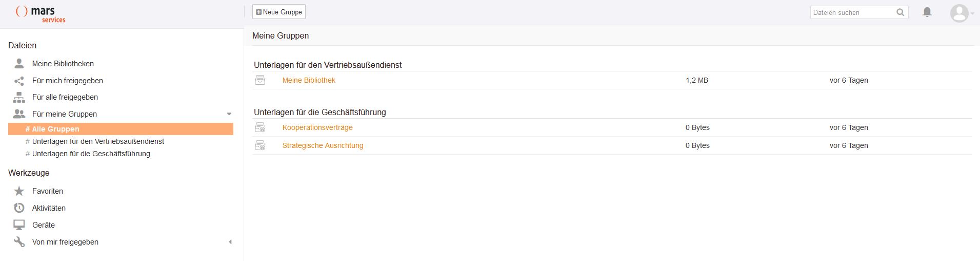Click the mars services logo
The image size is (980, 261).
point(41,14)
